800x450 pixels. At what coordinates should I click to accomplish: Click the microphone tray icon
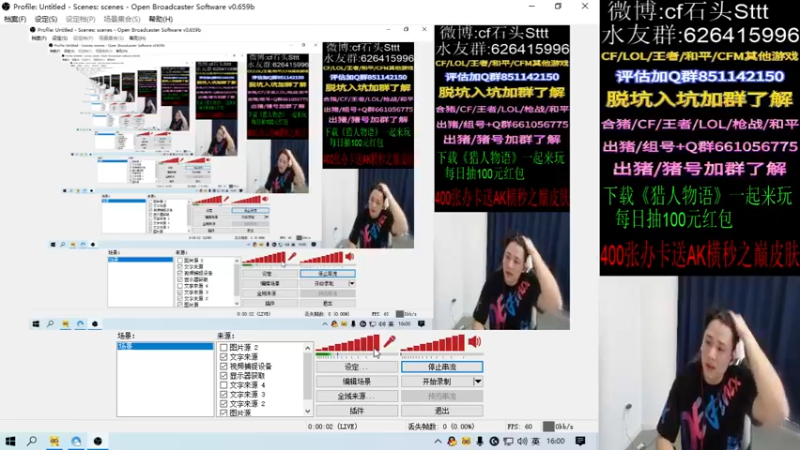pyautogui.click(x=480, y=441)
